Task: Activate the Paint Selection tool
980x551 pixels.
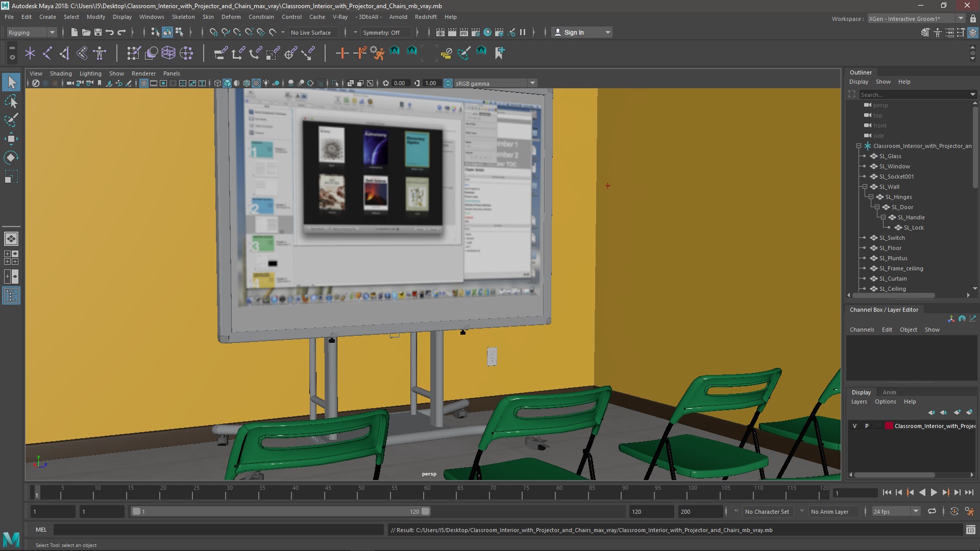Action: 11,120
